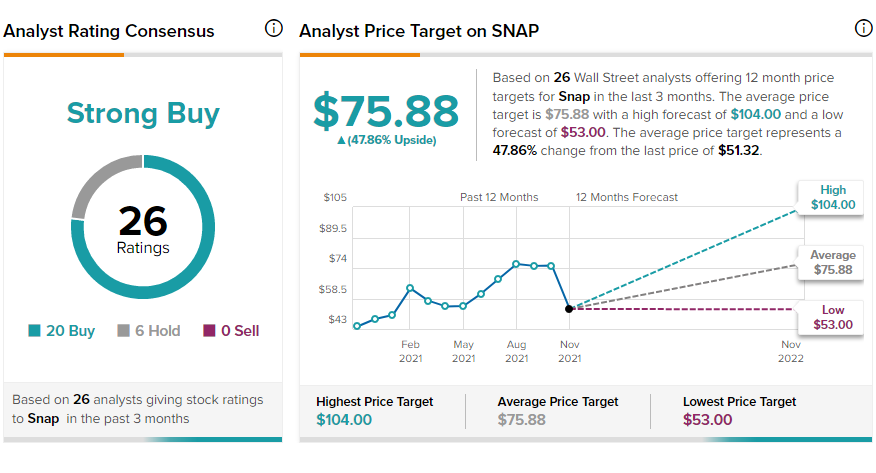This screenshot has width=876, height=473.
Task: Click the 26 Ratings donut chart center
Action: 143,228
